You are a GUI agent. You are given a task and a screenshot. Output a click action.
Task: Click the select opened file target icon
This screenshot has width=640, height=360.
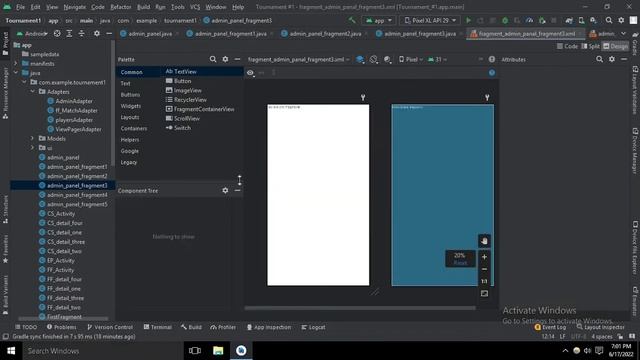tap(57, 33)
